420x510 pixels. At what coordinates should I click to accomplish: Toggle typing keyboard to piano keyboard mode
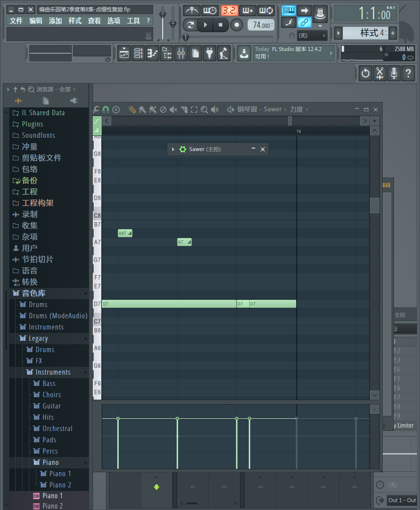288,10
